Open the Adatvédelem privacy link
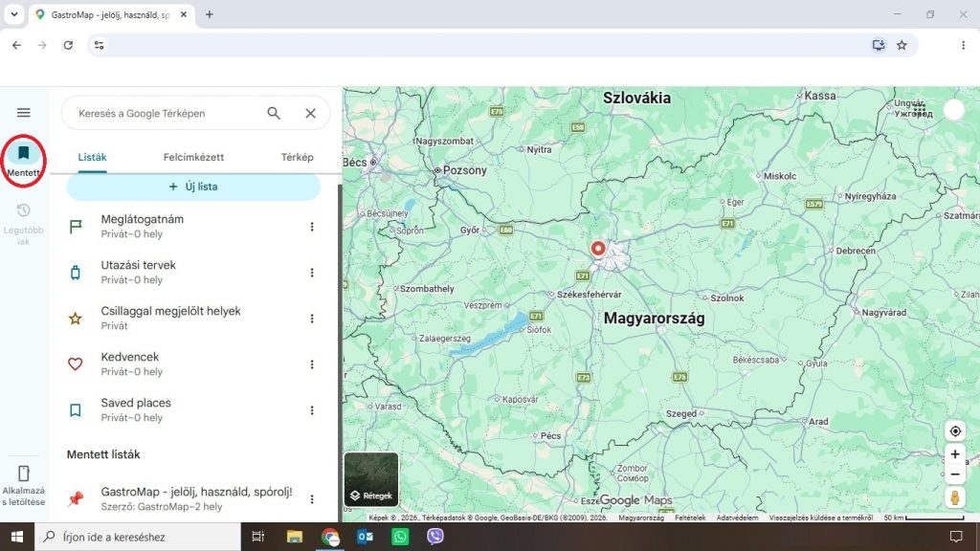The height and width of the screenshot is (551, 980). [738, 518]
